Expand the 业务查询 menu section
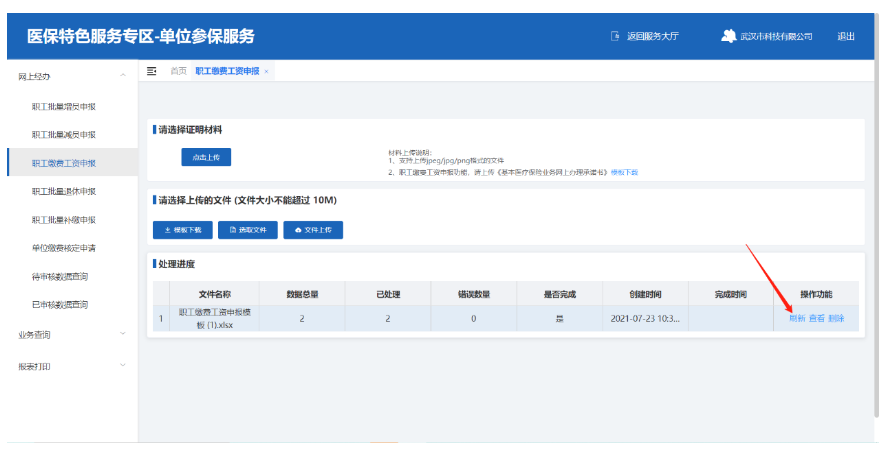Image resolution: width=880 pixels, height=459 pixels. coord(122,334)
